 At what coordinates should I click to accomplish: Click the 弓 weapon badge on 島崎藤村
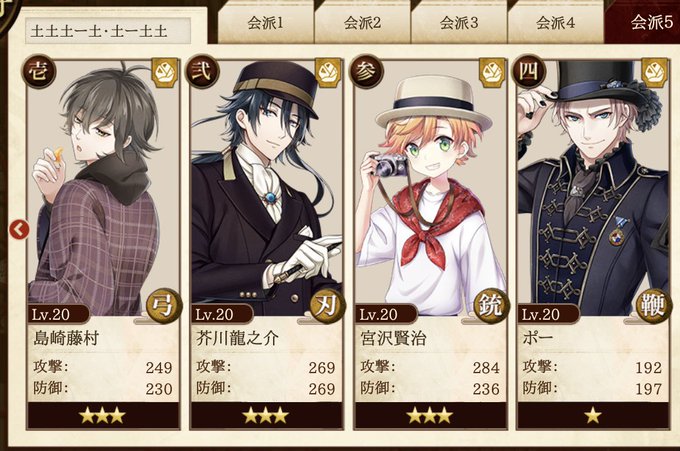point(163,306)
